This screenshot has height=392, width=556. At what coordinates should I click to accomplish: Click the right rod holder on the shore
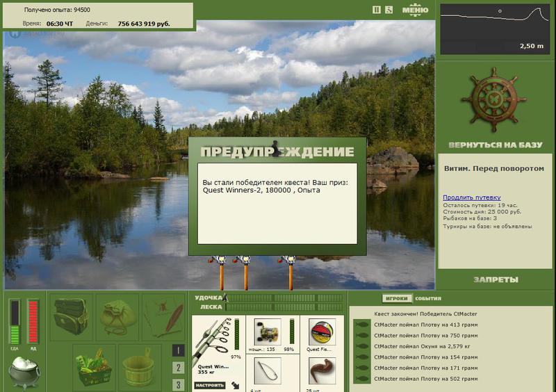pyautogui.click(x=290, y=272)
